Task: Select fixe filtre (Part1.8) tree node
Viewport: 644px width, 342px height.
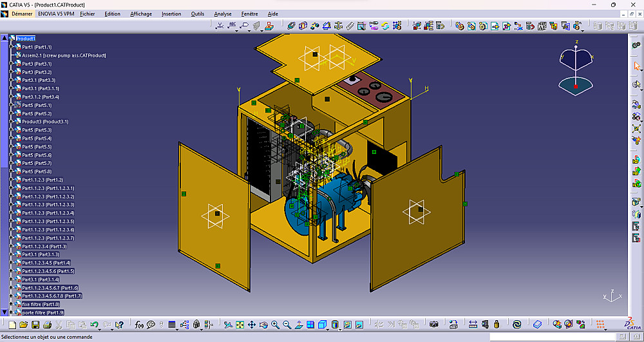Action: [x=41, y=304]
